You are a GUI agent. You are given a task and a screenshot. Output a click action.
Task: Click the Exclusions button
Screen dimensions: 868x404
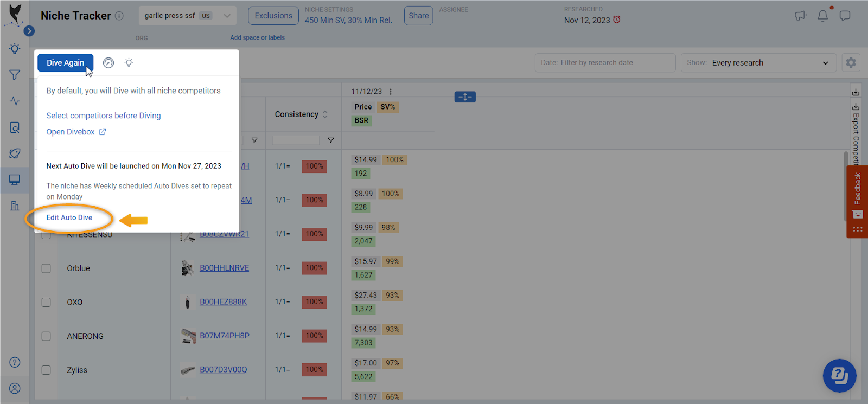273,16
